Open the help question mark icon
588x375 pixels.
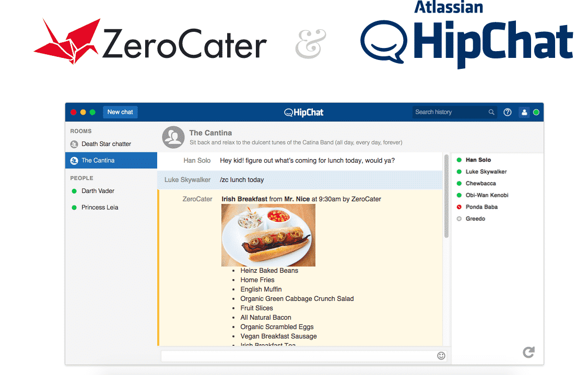(x=507, y=112)
